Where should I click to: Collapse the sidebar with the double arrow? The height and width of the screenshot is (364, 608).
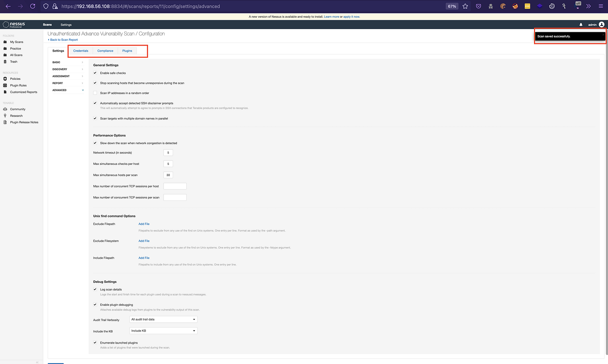tap(37, 362)
